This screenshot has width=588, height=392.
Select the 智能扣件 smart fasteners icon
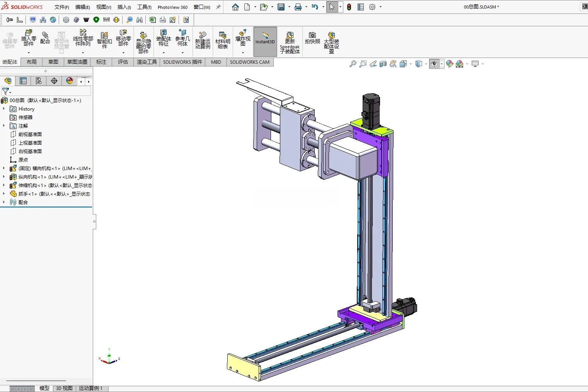tap(104, 40)
